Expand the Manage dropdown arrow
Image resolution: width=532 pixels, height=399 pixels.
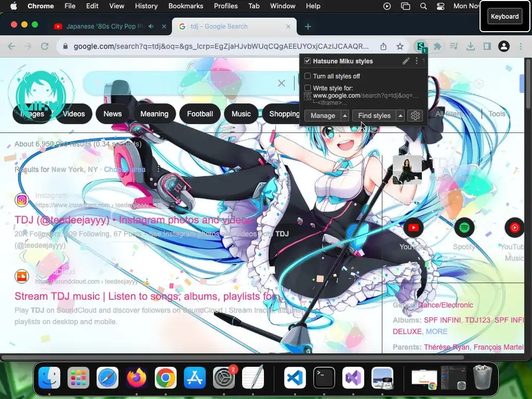(345, 116)
